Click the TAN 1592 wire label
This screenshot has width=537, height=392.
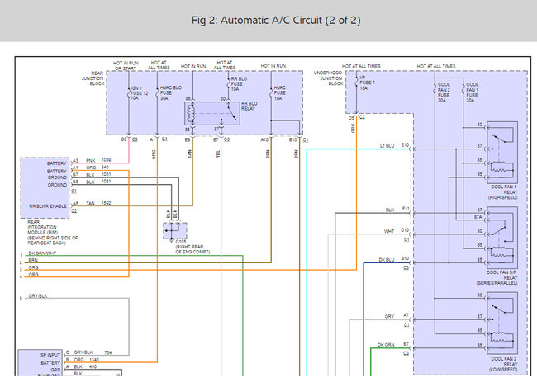[x=98, y=203]
